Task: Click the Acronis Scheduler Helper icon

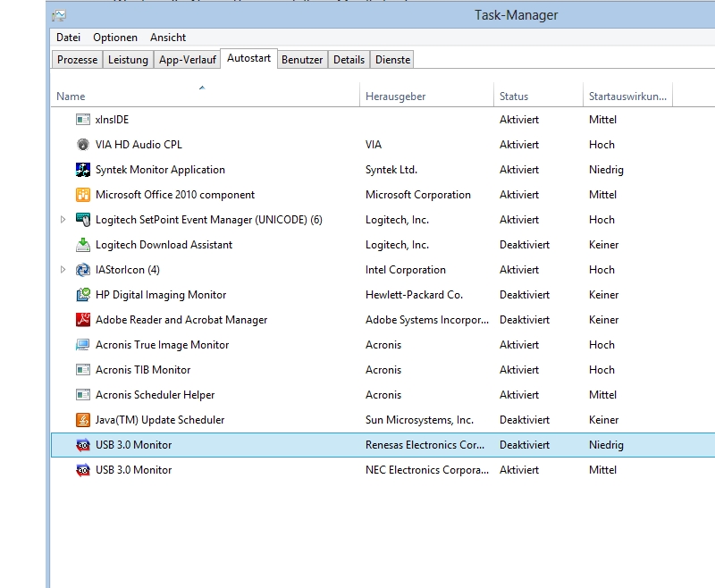Action: point(82,395)
